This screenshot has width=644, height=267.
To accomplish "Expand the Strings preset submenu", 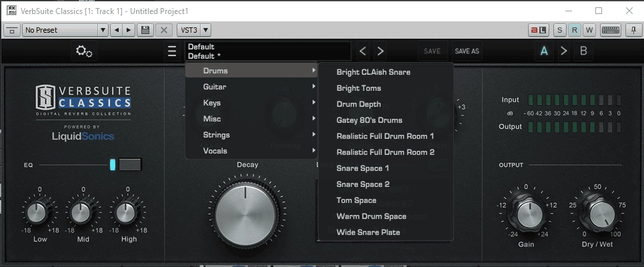I will coord(251,135).
